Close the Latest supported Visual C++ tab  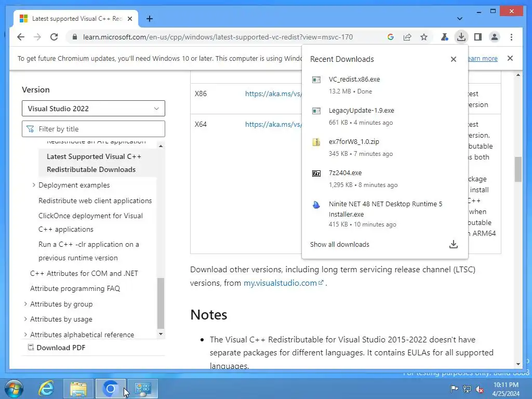[x=129, y=19]
